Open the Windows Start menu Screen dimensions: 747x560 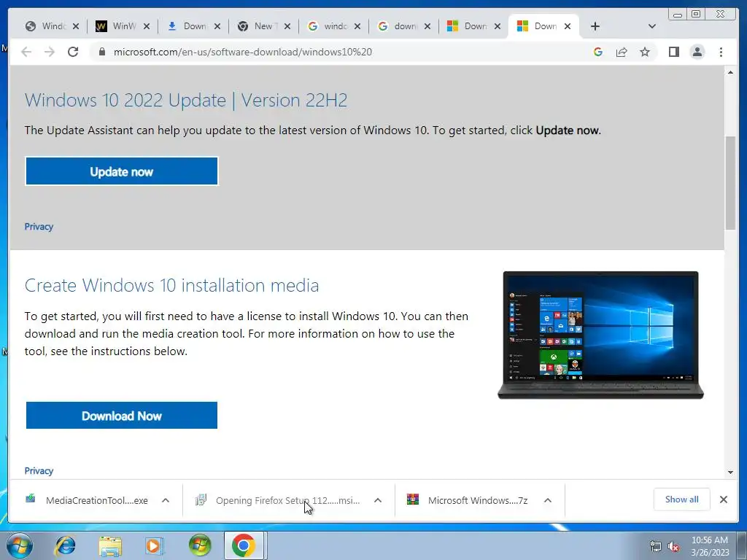coord(20,545)
